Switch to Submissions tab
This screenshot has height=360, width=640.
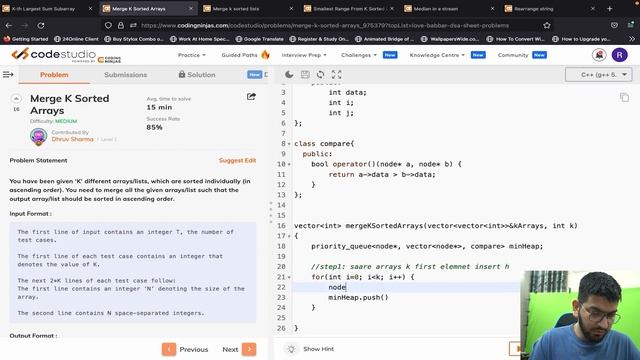[x=125, y=75]
